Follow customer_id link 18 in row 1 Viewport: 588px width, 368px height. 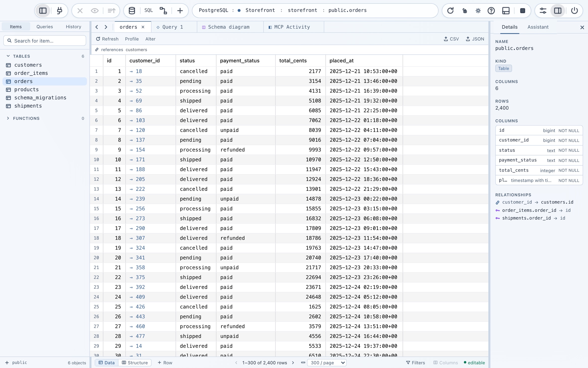point(136,71)
